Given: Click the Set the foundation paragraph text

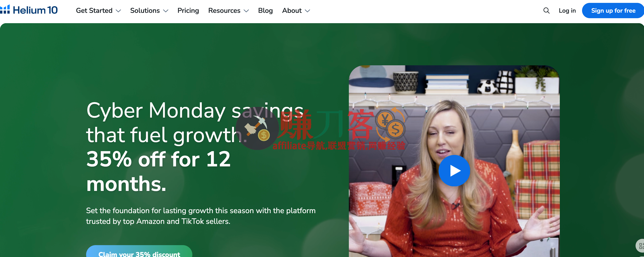Looking at the screenshot, I should [x=200, y=216].
